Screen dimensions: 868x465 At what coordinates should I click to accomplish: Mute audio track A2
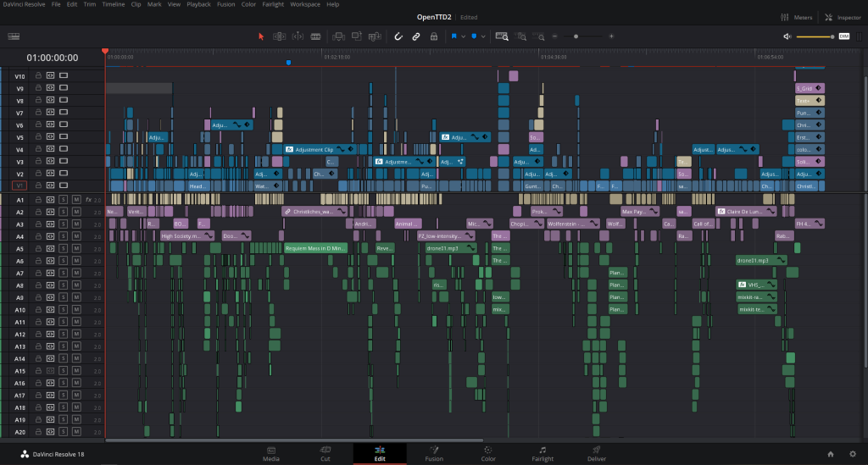76,212
